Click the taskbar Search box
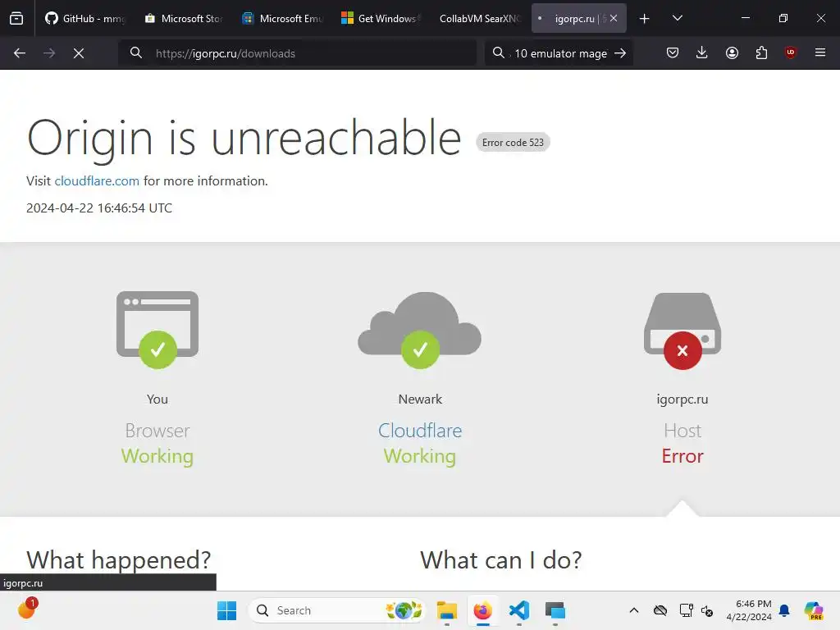This screenshot has height=630, width=840. 336,610
